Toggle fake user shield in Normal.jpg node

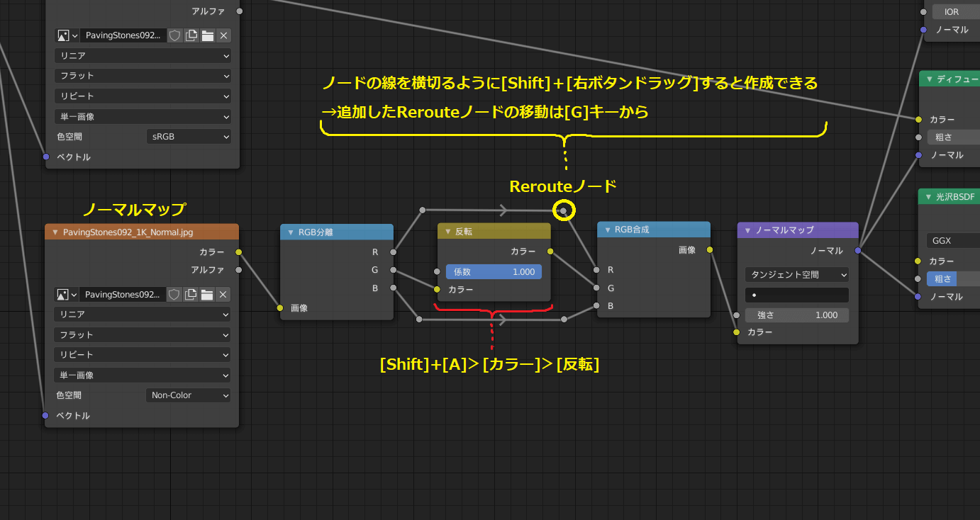click(x=174, y=295)
